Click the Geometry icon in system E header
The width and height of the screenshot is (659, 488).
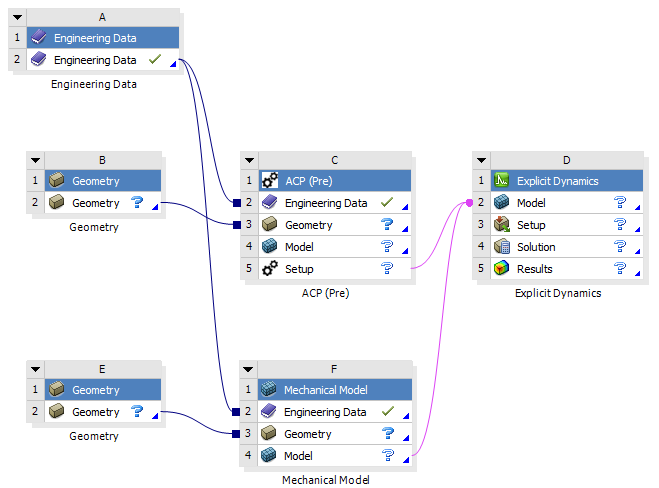click(57, 389)
